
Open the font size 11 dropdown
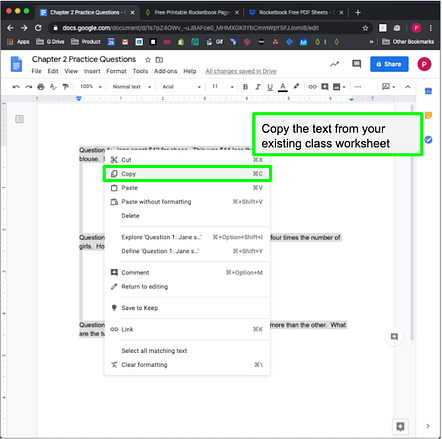pos(223,87)
